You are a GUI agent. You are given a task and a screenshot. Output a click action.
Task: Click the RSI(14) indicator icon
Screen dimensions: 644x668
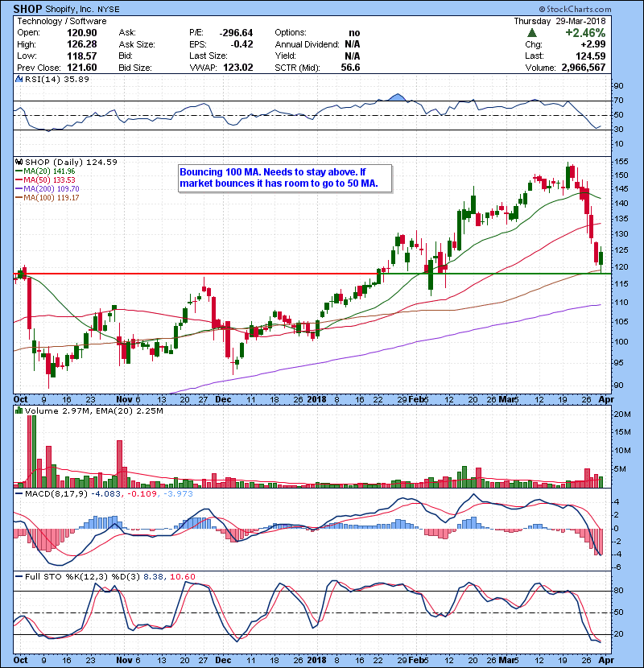coord(19,79)
